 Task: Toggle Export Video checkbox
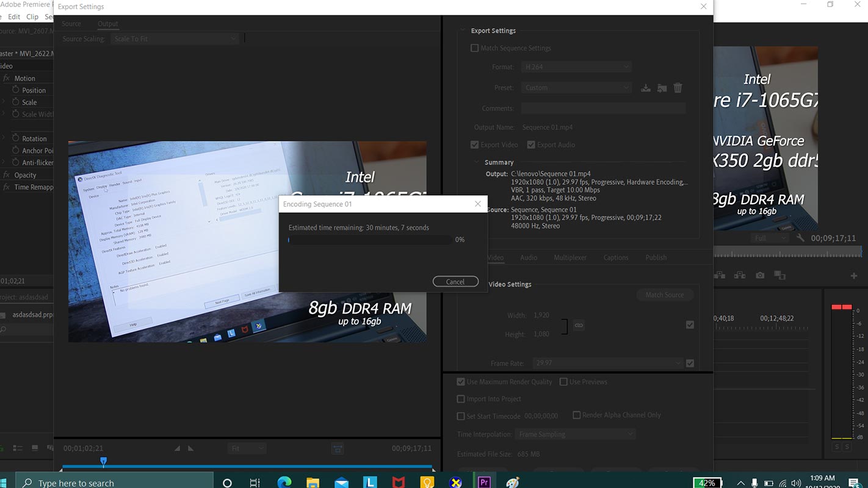click(474, 145)
